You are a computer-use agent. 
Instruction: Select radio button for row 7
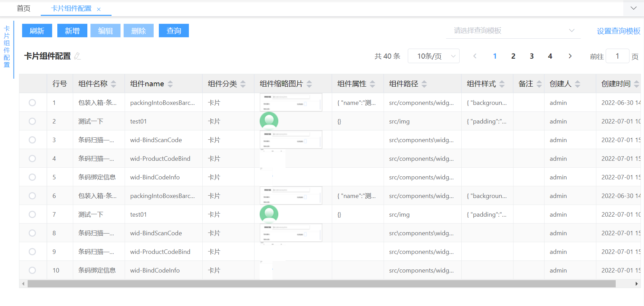(x=32, y=214)
